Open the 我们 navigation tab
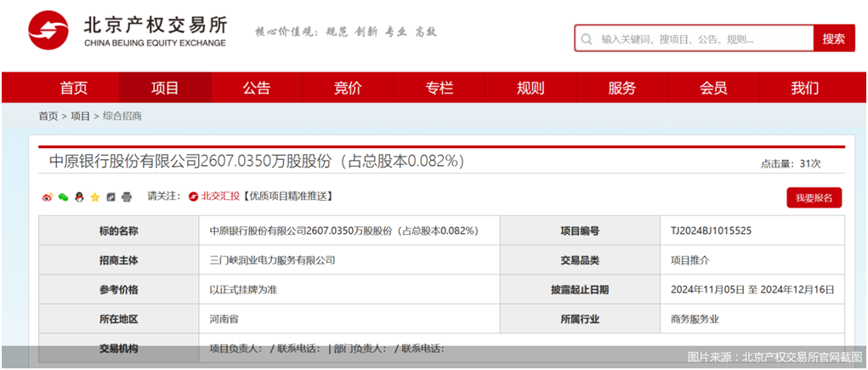Image resolution: width=868 pixels, height=370 pixels. coord(804,88)
